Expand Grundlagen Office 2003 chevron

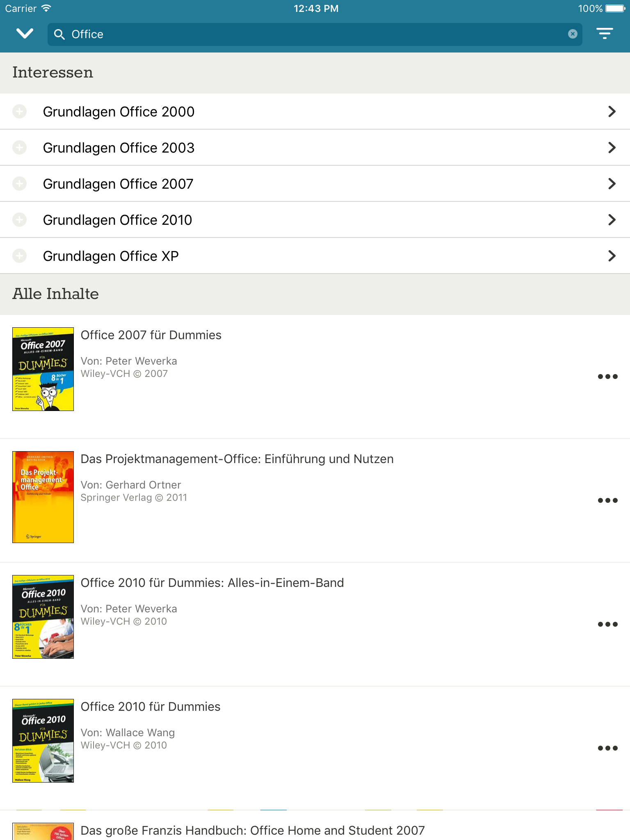coord(612,148)
